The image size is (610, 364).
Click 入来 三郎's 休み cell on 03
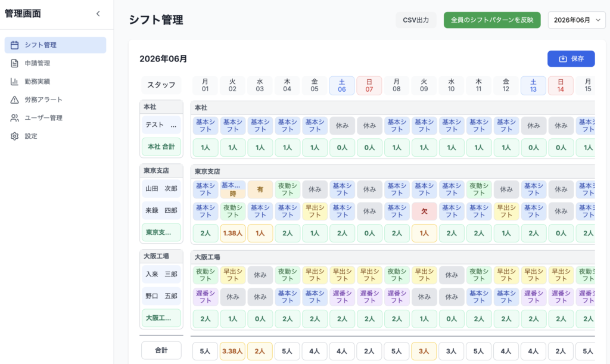click(260, 275)
